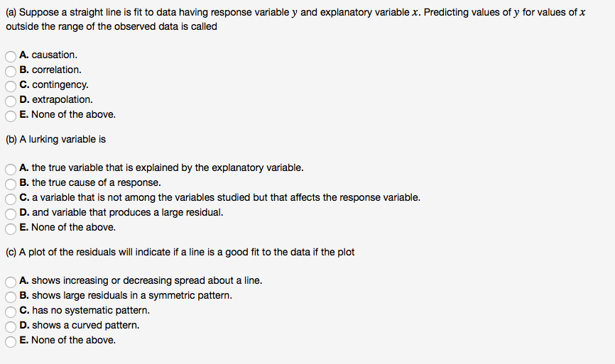615x364 pixels.
Task: Choose B correlation radio button
Action: point(11,72)
